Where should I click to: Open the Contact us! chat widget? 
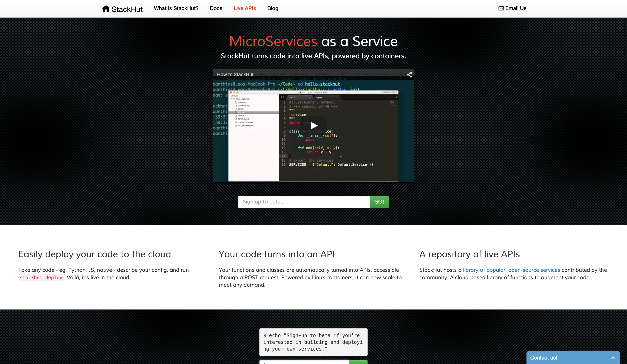click(544, 357)
